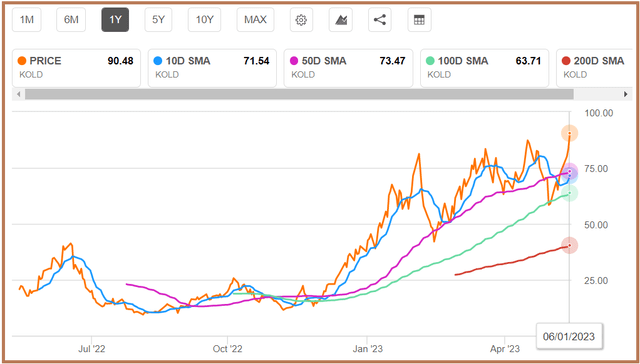
Task: Click the 50D SMA value 73.47
Action: 392,61
